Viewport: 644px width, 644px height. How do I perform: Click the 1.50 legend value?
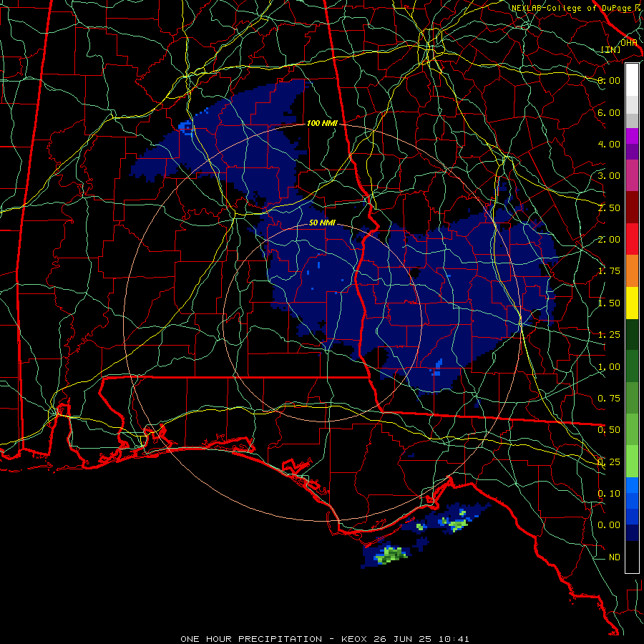click(609, 303)
